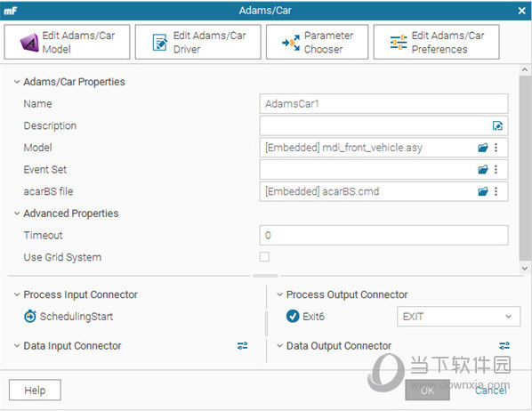
Task: Collapse Adams/Car Properties section
Action: 17,82
